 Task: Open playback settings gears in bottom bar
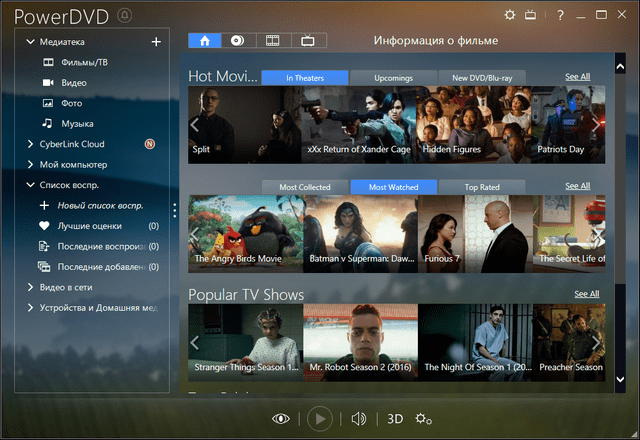pyautogui.click(x=423, y=419)
